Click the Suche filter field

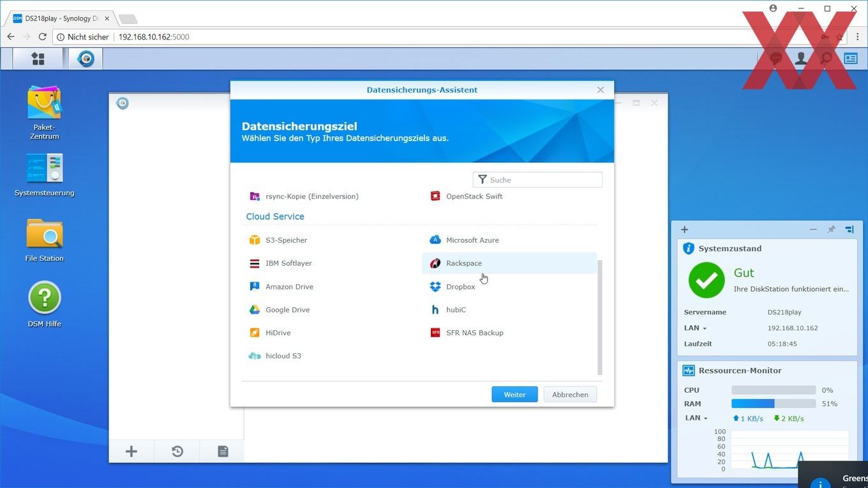pyautogui.click(x=537, y=180)
